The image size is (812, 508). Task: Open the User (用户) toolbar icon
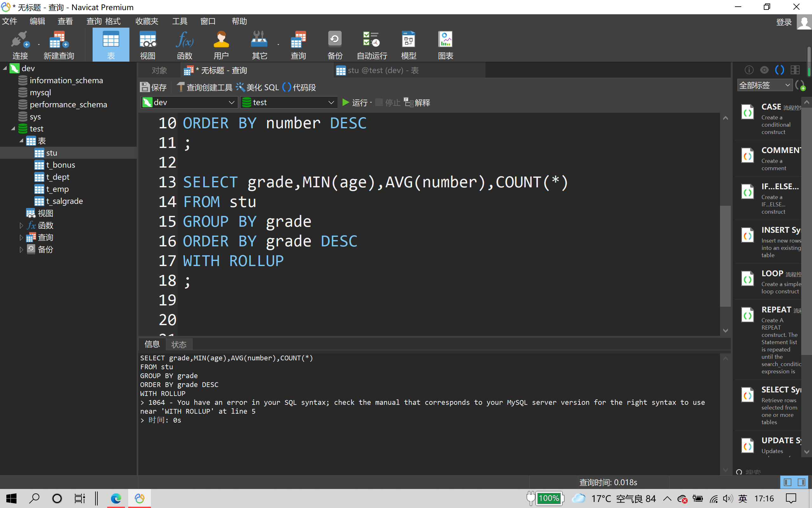[x=221, y=45]
